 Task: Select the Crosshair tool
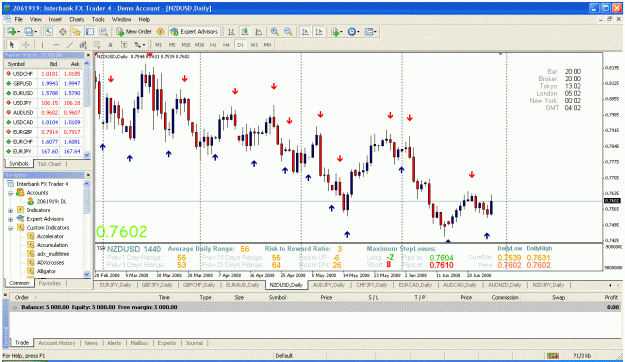(26, 45)
